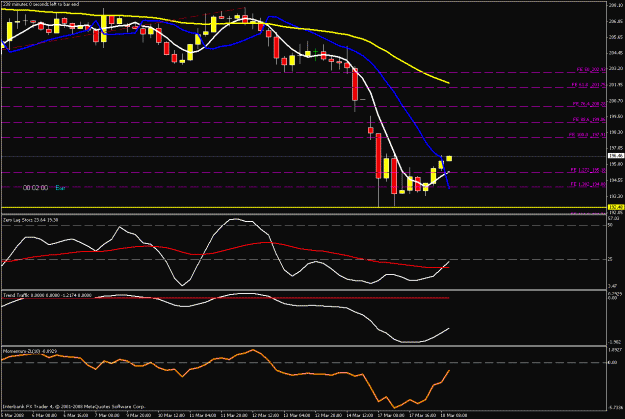Click the stochastic level 50 scale value
Screen dimensions: 625x419
(x=610, y=225)
